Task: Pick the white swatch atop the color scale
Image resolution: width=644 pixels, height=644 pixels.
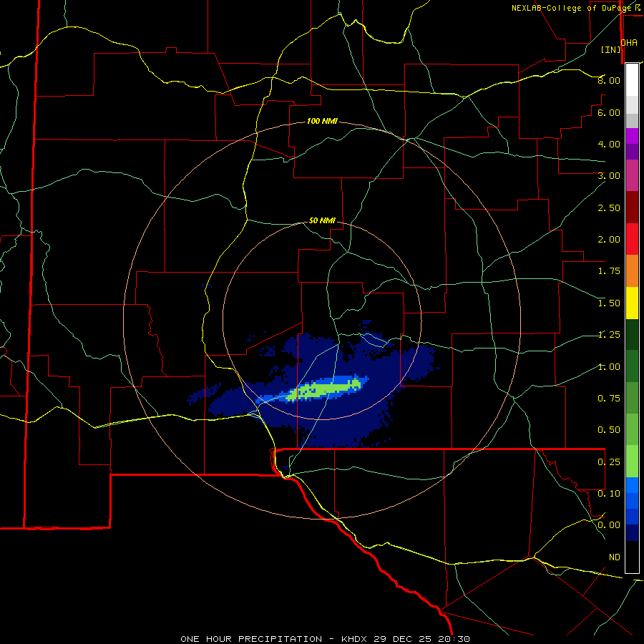Action: (x=632, y=80)
